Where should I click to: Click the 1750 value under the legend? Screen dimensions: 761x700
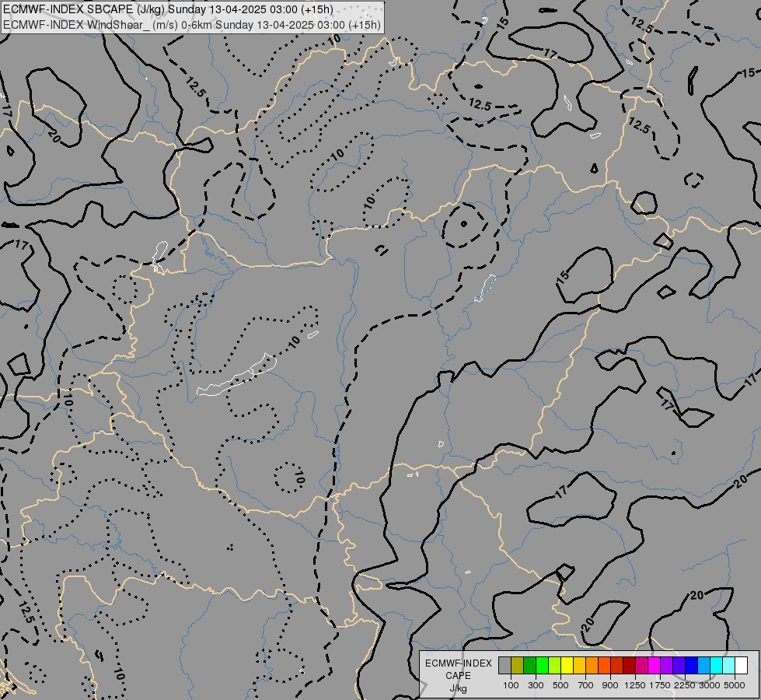tap(660, 685)
